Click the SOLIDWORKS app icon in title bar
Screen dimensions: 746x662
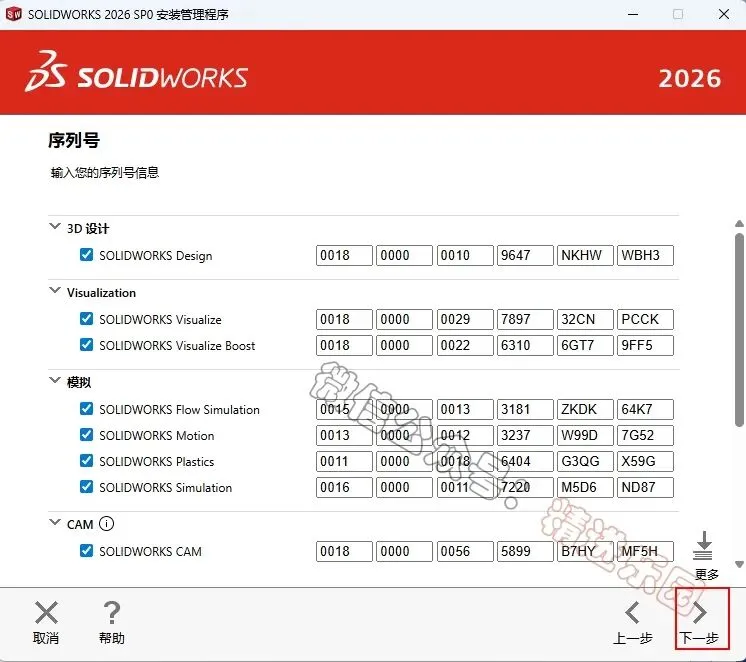(x=13, y=14)
